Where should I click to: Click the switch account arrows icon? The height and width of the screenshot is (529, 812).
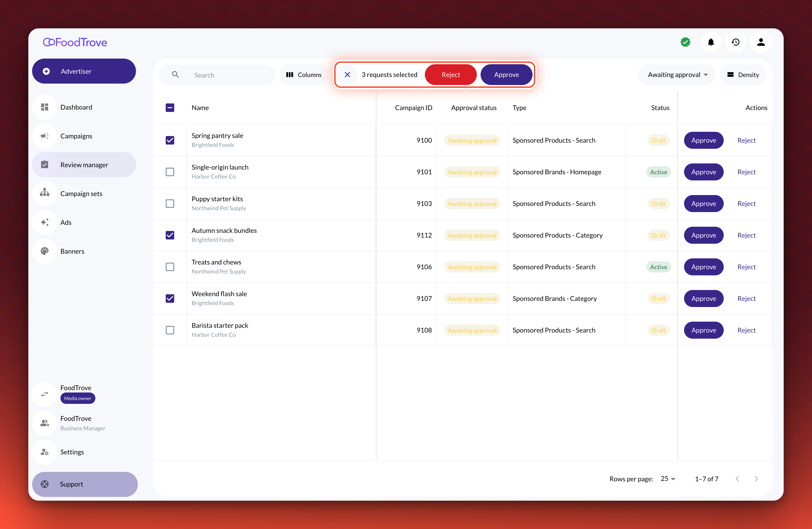coord(45,394)
